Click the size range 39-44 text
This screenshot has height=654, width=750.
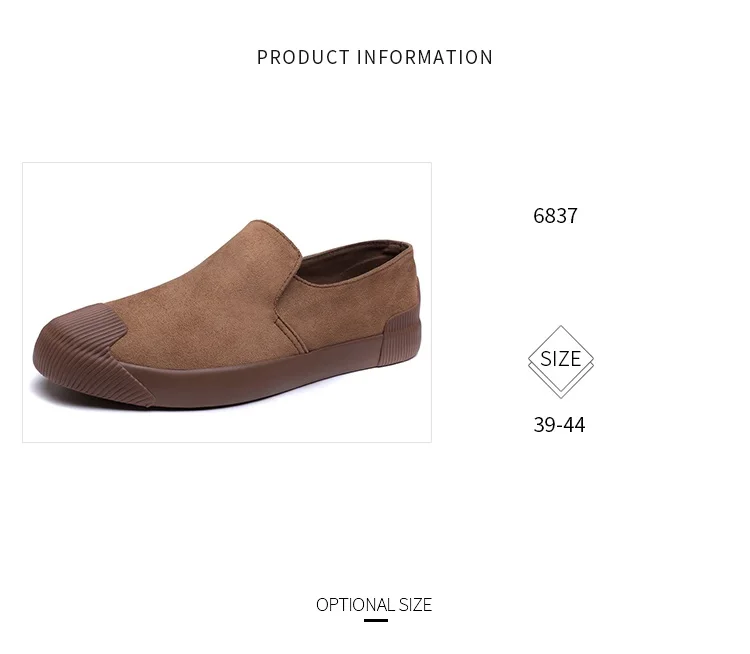click(559, 425)
